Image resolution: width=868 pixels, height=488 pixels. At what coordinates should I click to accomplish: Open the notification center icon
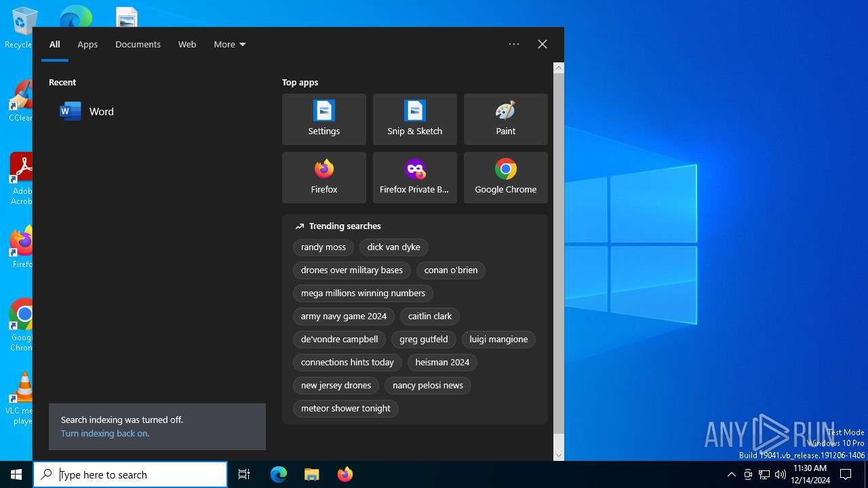846,474
